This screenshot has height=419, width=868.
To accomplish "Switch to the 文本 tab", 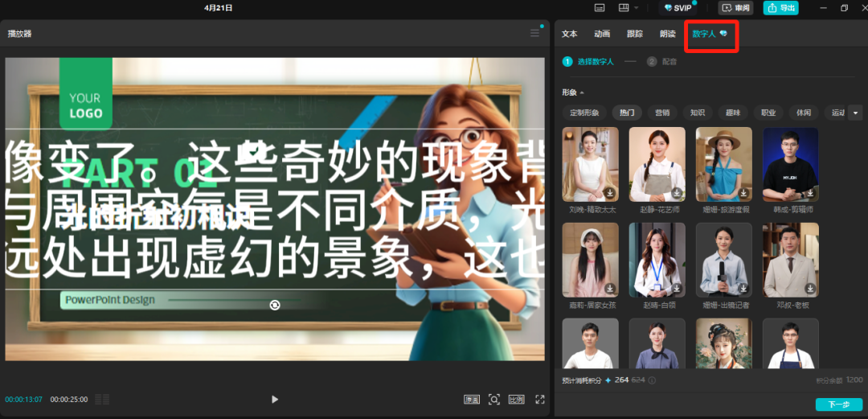I will click(x=570, y=34).
